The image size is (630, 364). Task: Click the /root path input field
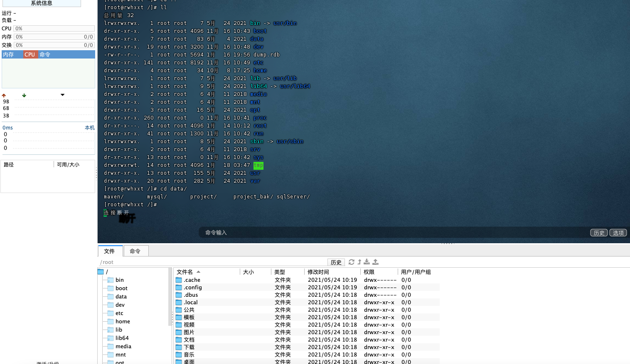pyautogui.click(x=212, y=262)
